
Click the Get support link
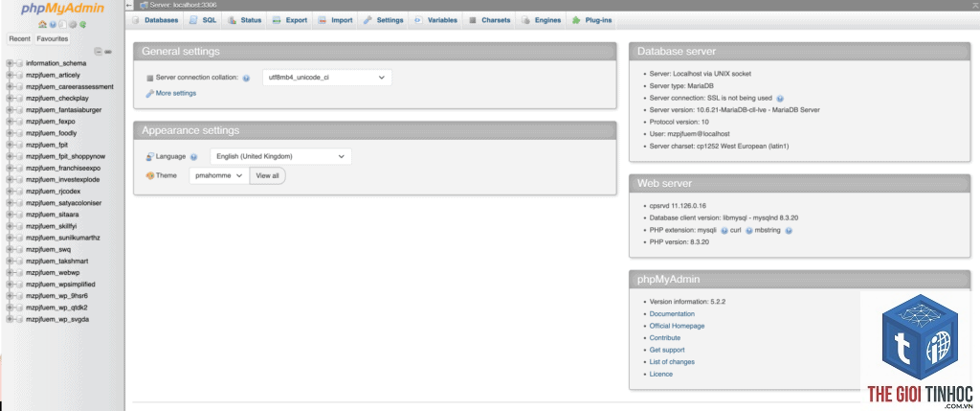pos(667,350)
